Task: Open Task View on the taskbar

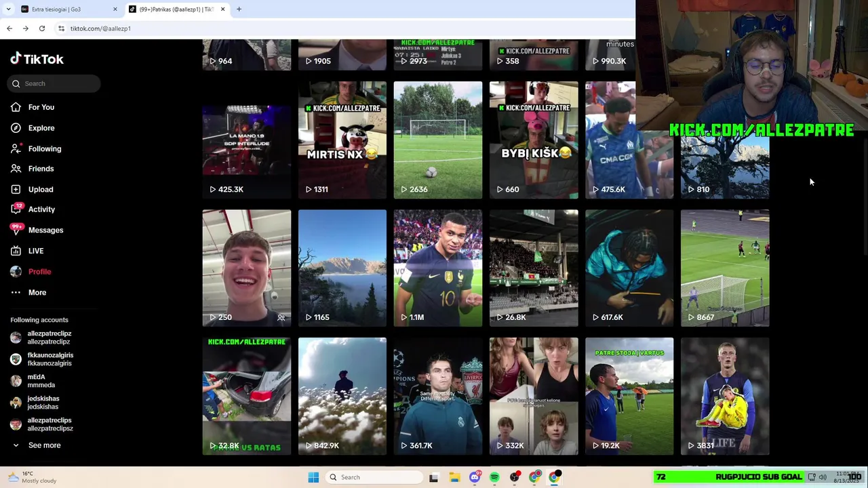Action: (433, 477)
